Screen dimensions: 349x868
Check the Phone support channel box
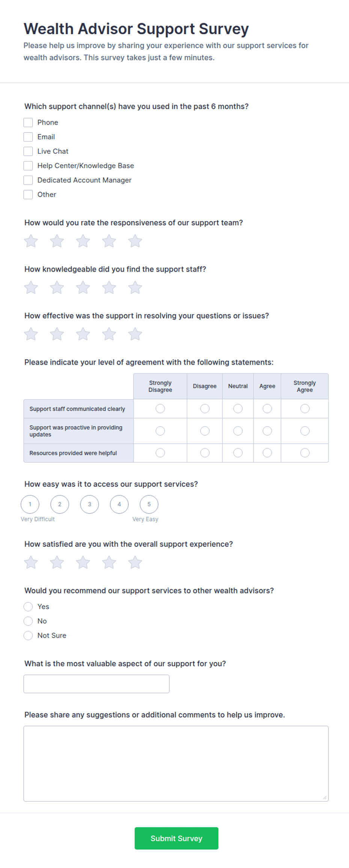(28, 123)
